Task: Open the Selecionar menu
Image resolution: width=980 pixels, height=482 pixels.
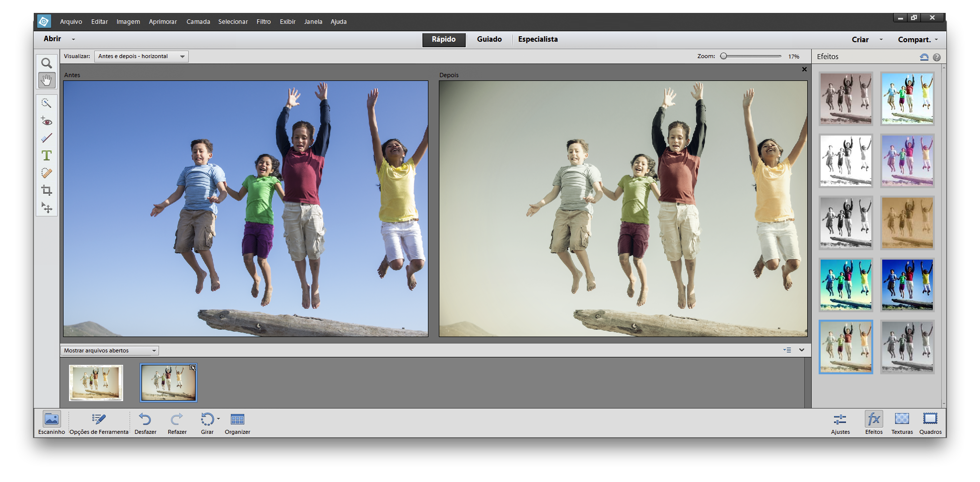Action: point(233,22)
